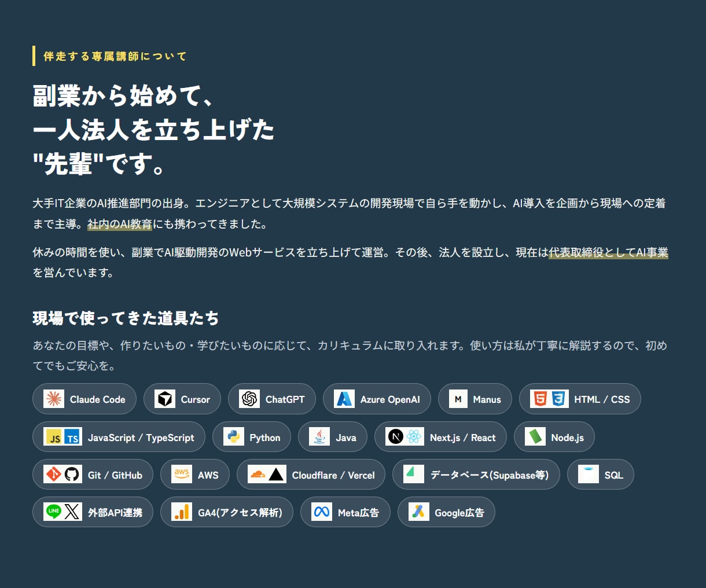
Task: Click the Claude Code starburst icon
Action: coord(54,399)
